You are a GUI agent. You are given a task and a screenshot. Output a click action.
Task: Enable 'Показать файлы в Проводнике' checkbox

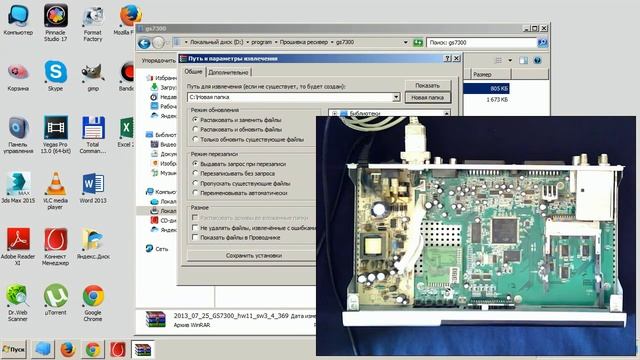195,237
